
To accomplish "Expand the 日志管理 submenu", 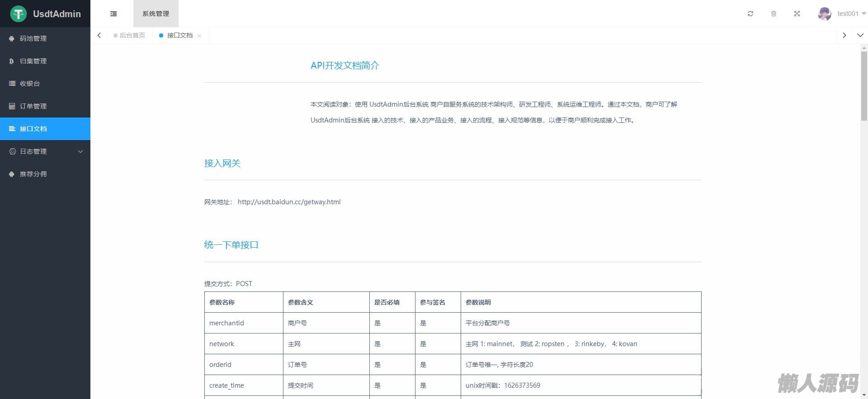I will (x=45, y=151).
